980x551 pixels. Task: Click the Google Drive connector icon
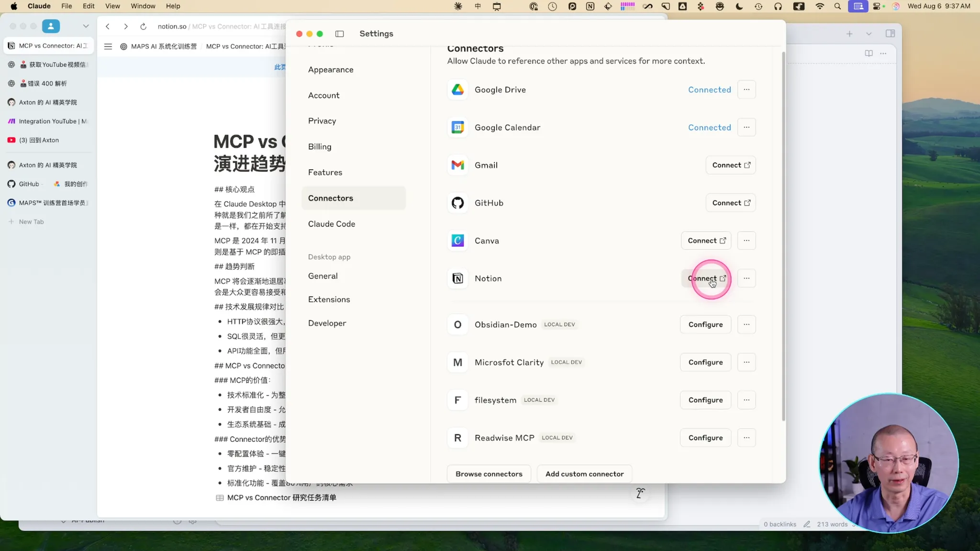point(457,89)
